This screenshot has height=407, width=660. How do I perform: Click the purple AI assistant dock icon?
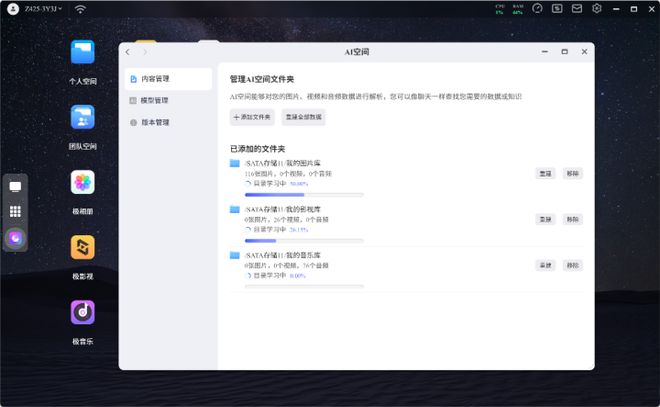point(15,238)
